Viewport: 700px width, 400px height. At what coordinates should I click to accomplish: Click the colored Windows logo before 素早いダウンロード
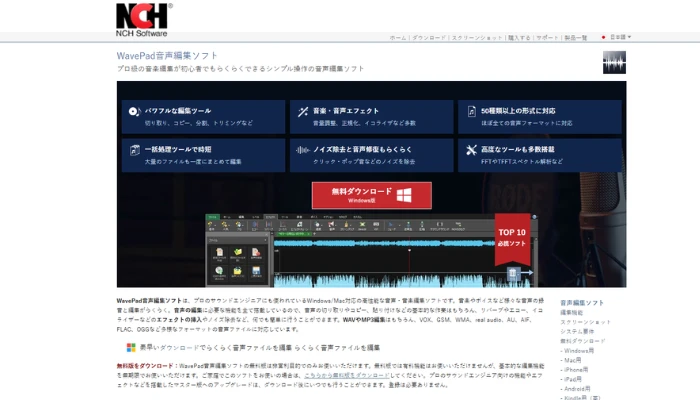[x=131, y=347]
